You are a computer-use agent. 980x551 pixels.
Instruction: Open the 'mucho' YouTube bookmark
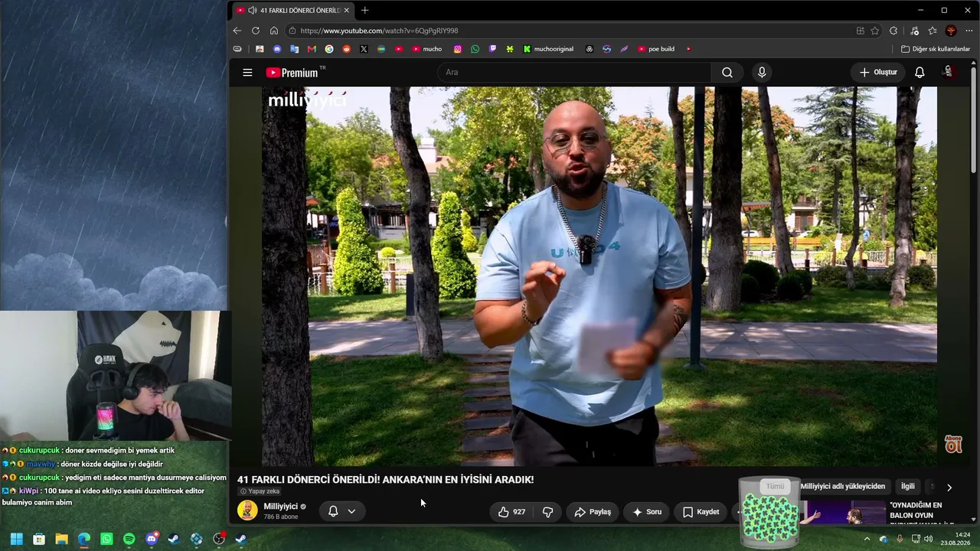(427, 49)
